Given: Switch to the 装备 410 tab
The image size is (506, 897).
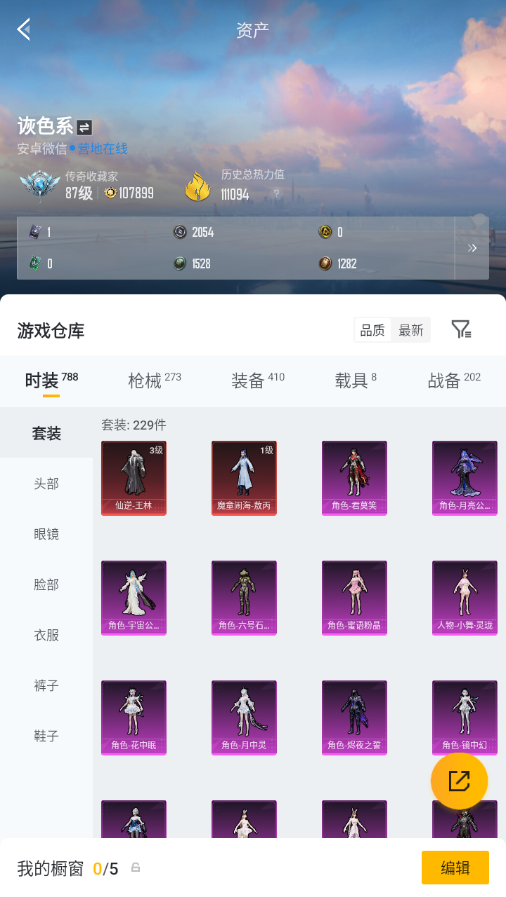Looking at the screenshot, I should point(258,380).
